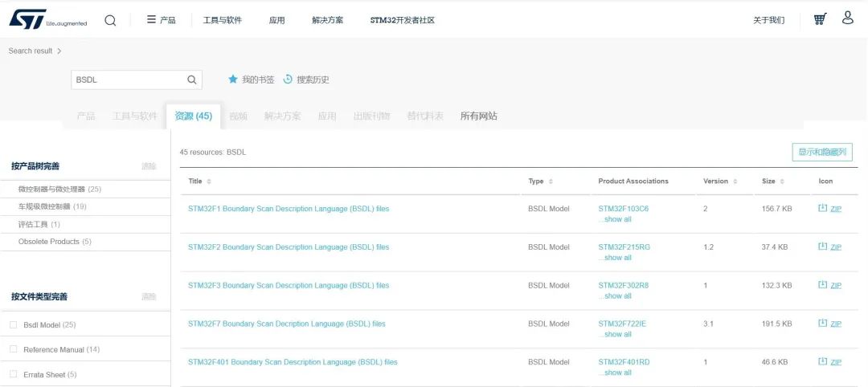Screen dimensions: 868x387
Task: Click the search history clock icon
Action: (x=287, y=79)
